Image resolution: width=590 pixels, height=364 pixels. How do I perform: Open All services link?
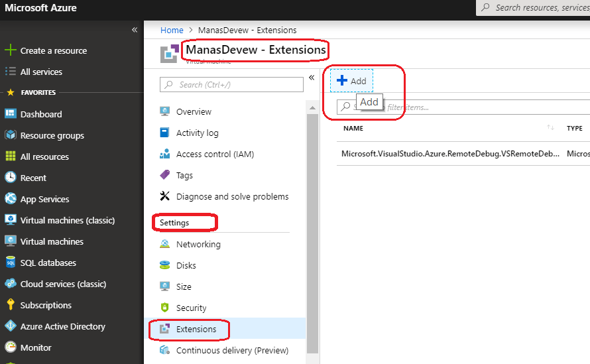click(41, 72)
